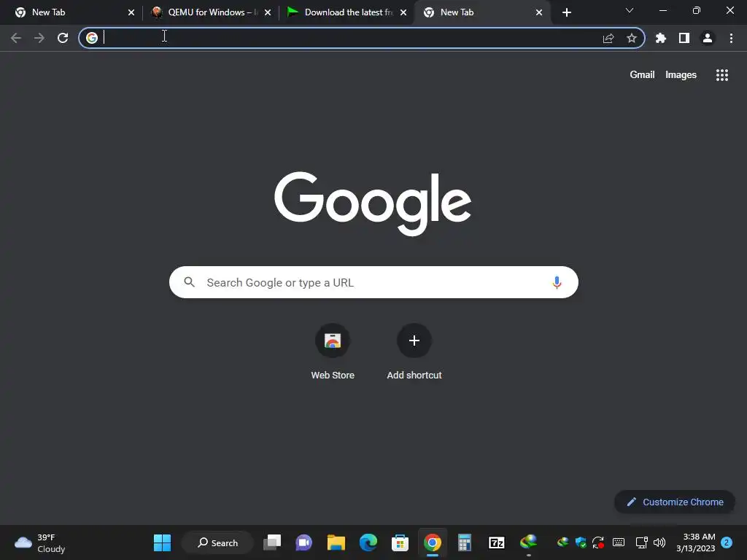Open File Explorer from taskbar

click(x=336, y=542)
